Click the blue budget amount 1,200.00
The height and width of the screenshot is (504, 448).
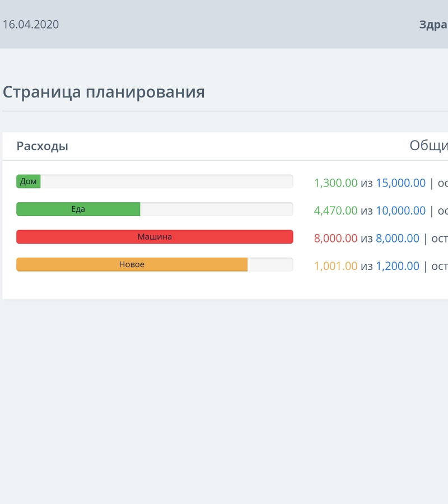click(397, 266)
